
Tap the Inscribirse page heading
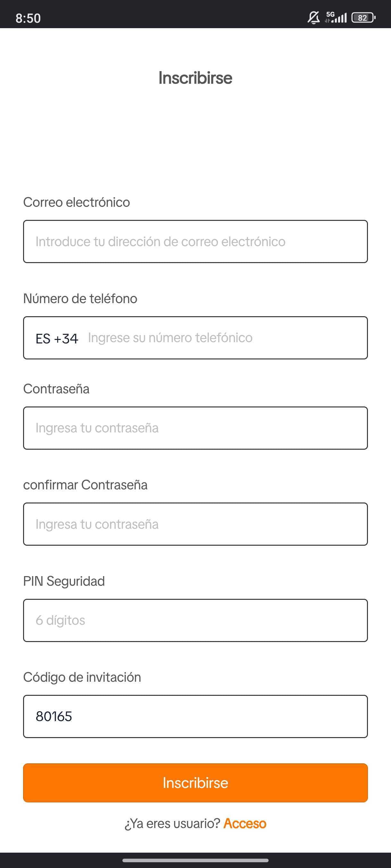pos(195,78)
